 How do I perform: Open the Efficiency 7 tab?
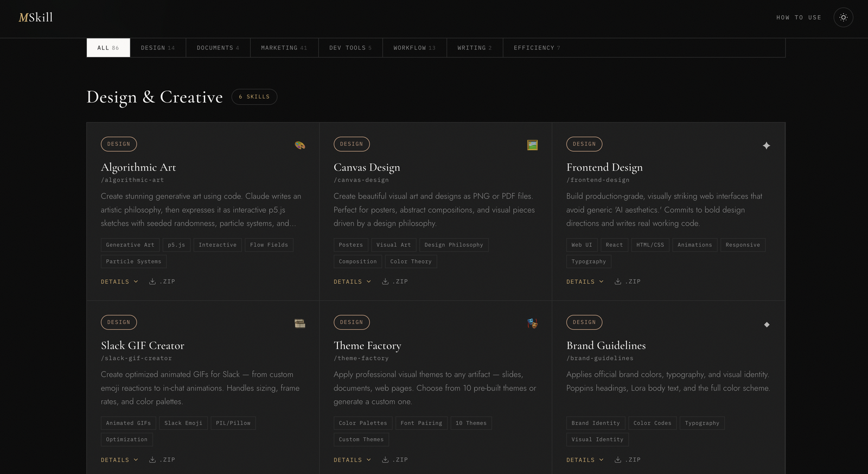click(537, 48)
